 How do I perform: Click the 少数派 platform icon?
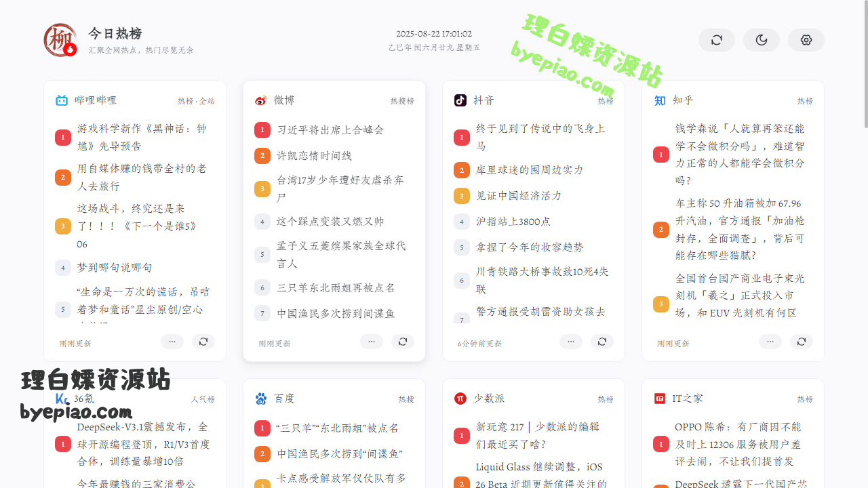click(x=460, y=399)
